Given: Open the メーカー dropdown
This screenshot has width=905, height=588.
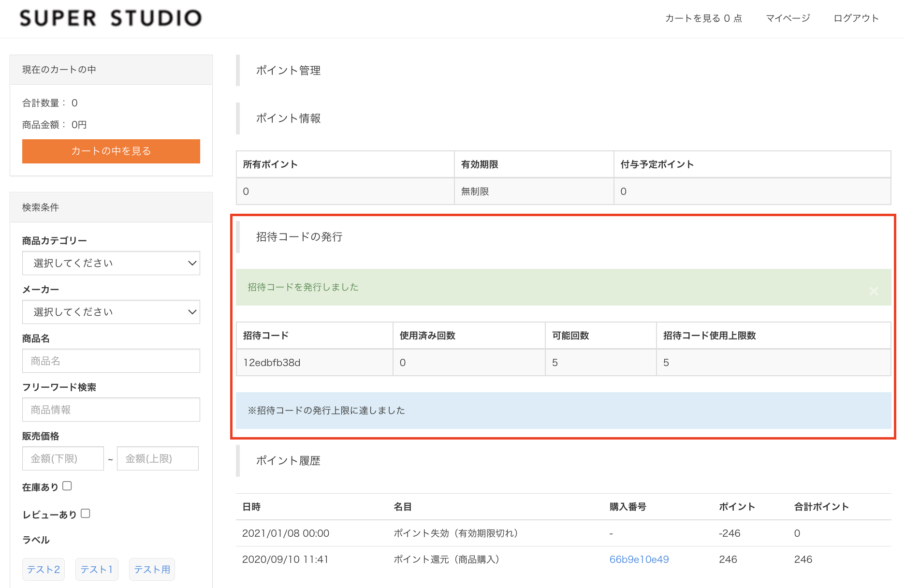Looking at the screenshot, I should (111, 312).
